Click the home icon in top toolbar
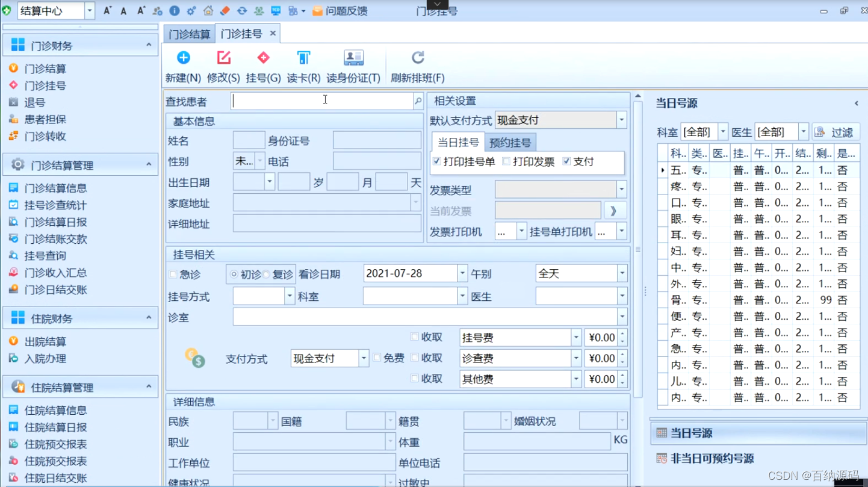The width and height of the screenshot is (868, 487). click(x=208, y=11)
